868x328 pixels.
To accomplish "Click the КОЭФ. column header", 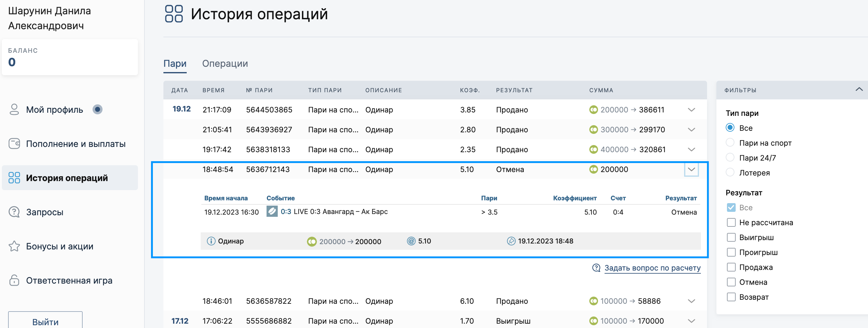I will (470, 90).
